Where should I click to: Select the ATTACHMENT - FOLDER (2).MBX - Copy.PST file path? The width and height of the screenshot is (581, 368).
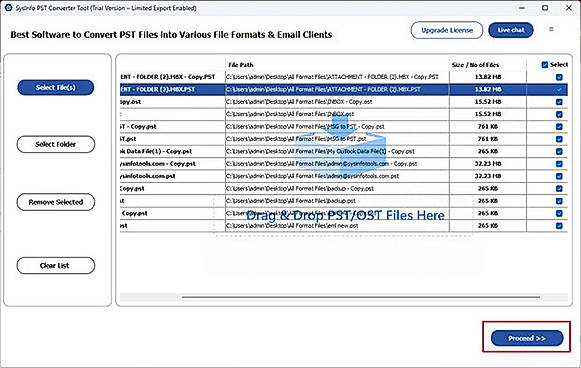tap(332, 77)
